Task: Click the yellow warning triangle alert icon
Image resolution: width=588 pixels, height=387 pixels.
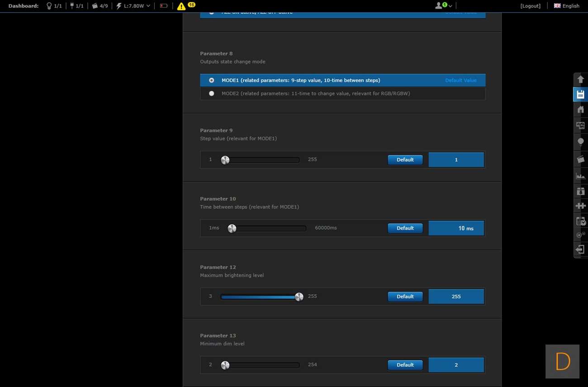Action: [x=181, y=6]
